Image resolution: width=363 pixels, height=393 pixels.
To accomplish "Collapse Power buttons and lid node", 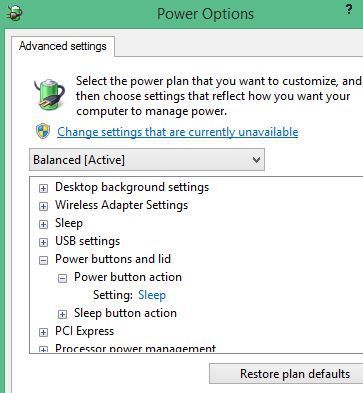I will pos(43,260).
